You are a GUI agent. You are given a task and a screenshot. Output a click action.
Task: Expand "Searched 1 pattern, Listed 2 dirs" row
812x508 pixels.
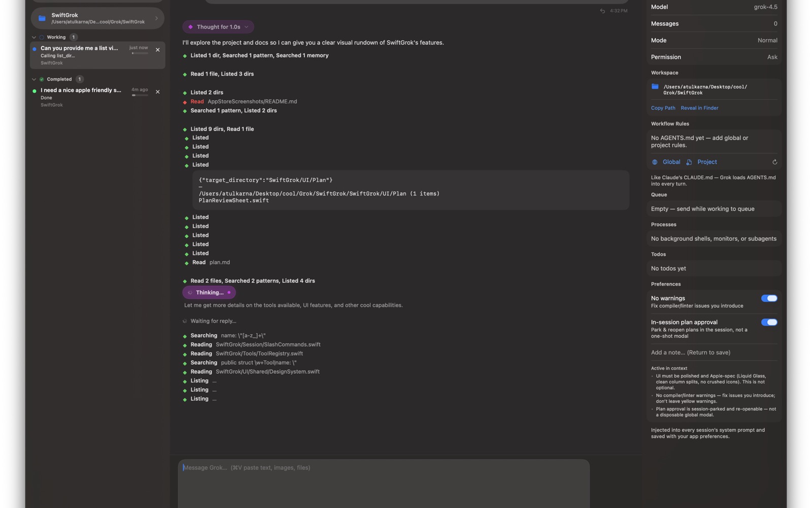233,111
